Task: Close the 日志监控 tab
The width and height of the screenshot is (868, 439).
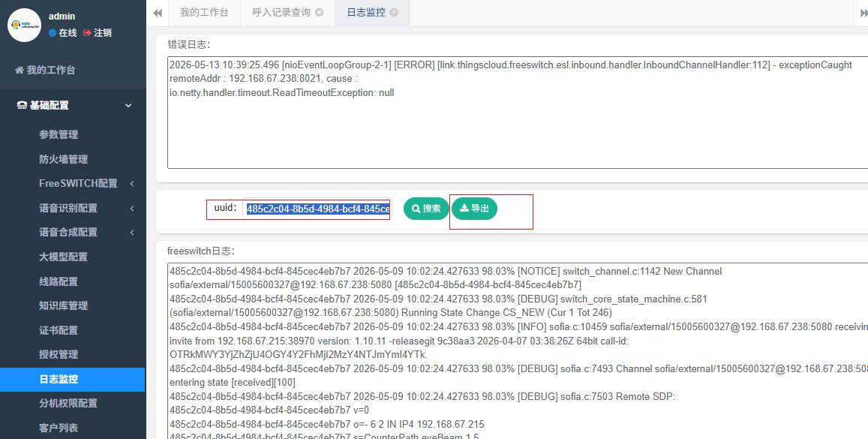Action: click(x=394, y=13)
